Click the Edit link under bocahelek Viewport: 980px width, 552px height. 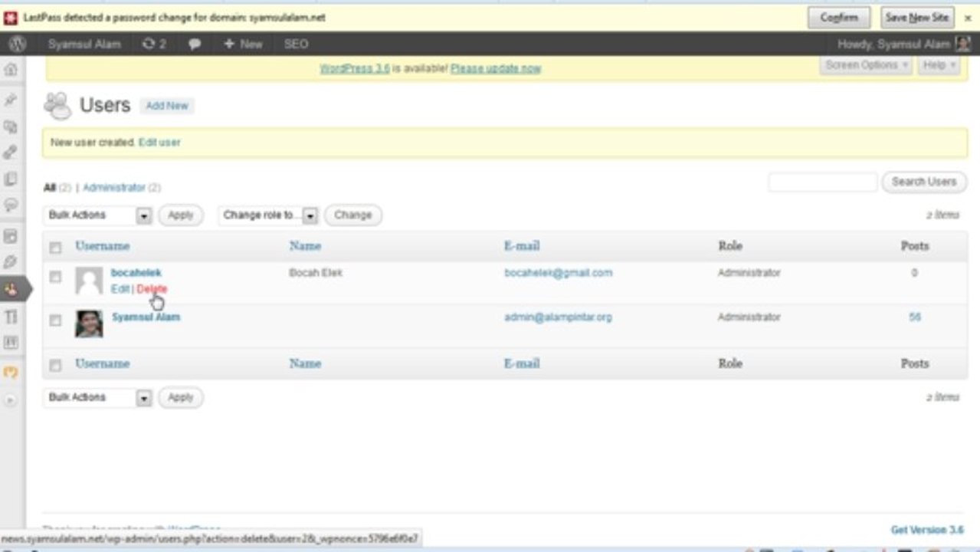tap(120, 289)
